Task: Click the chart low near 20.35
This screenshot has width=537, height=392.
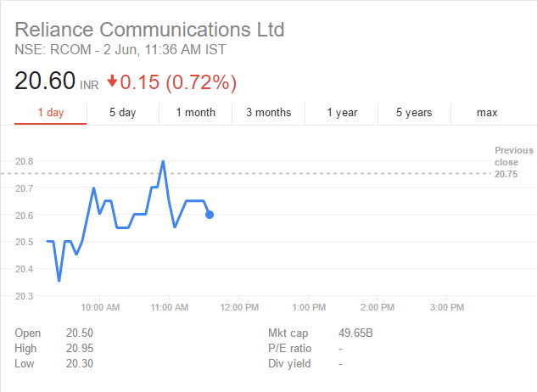Action: pyautogui.click(x=59, y=280)
